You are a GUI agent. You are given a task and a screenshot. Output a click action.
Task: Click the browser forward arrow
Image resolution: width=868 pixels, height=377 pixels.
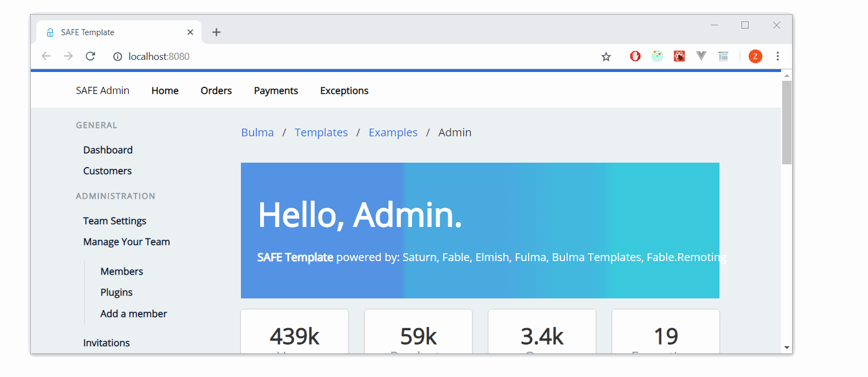[x=68, y=56]
